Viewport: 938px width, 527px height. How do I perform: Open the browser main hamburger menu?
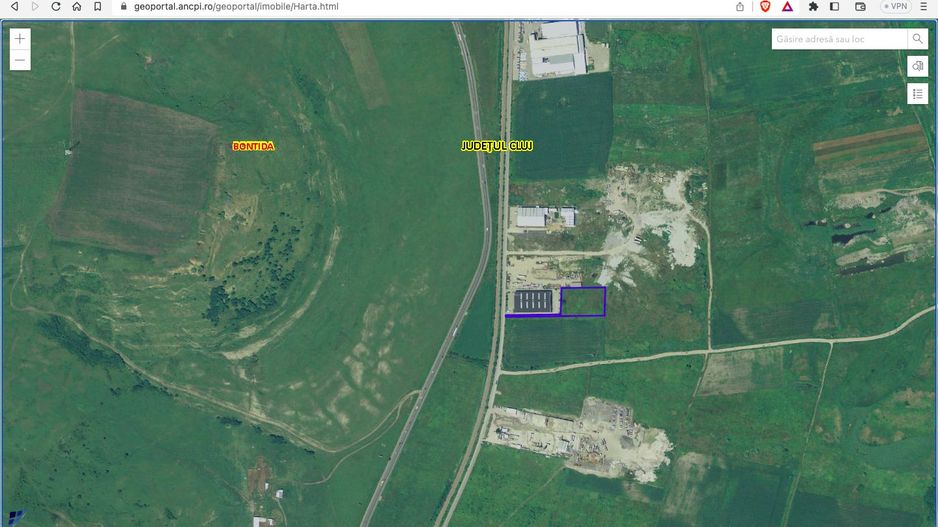tap(924, 7)
